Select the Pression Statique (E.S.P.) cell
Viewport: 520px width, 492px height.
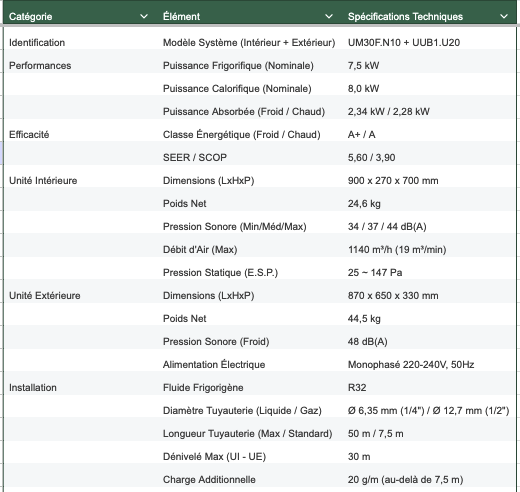pos(250,273)
